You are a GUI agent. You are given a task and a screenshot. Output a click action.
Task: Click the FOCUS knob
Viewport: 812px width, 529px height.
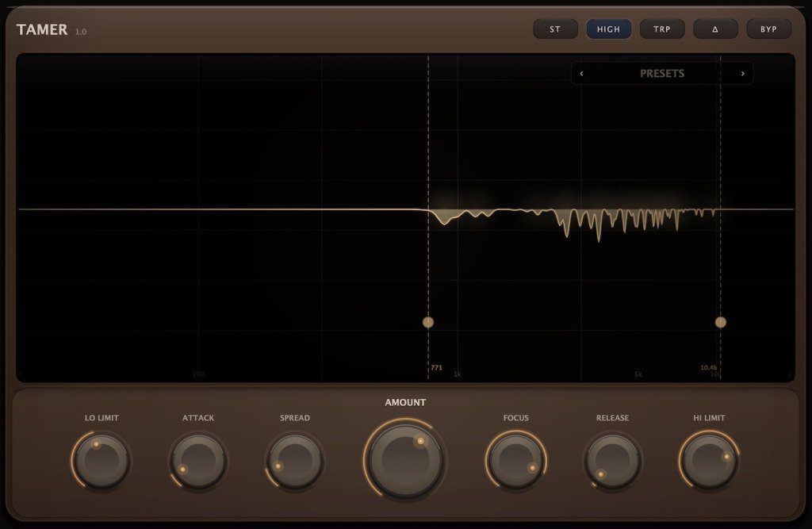(515, 460)
